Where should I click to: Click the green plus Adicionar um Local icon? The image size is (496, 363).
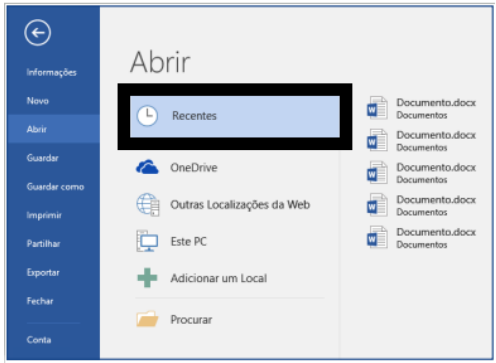click(147, 278)
